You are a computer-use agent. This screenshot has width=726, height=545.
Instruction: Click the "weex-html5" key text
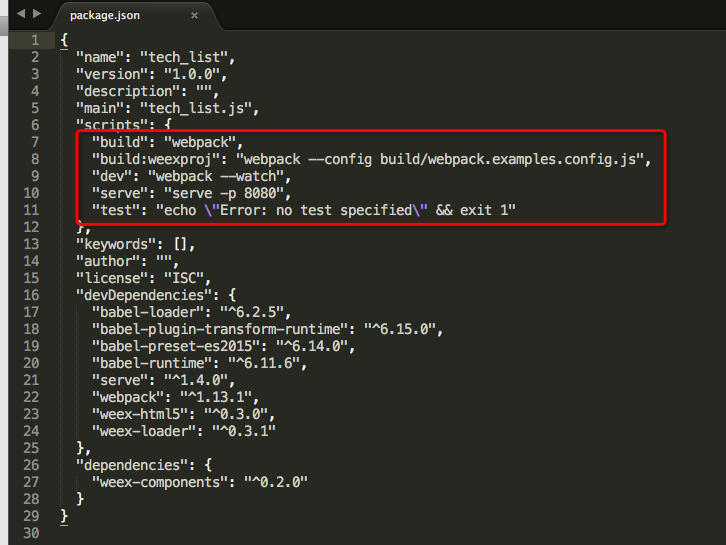pos(140,414)
